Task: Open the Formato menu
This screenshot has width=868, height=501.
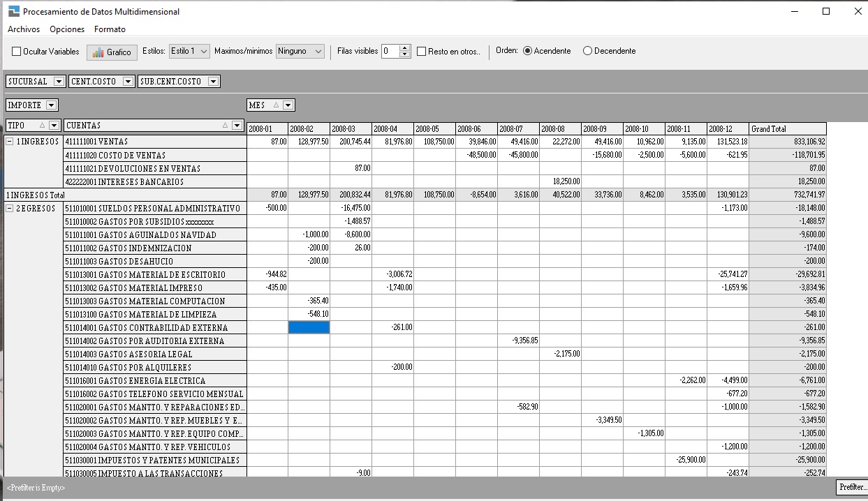Action: 110,29
